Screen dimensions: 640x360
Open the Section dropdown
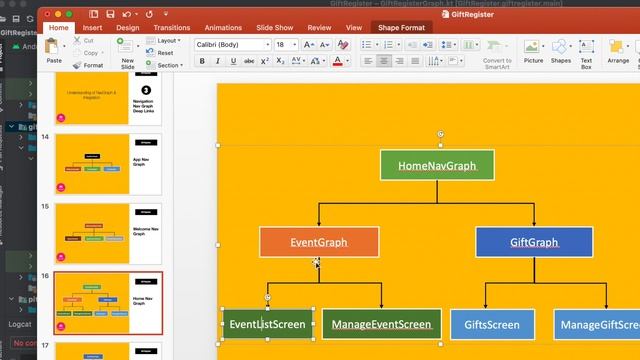164,65
